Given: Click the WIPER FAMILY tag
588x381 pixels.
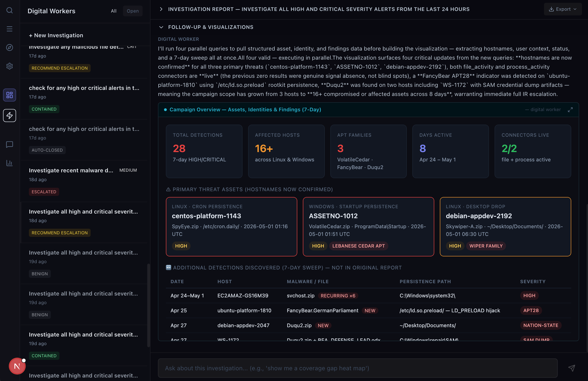Looking at the screenshot, I should tap(486, 246).
